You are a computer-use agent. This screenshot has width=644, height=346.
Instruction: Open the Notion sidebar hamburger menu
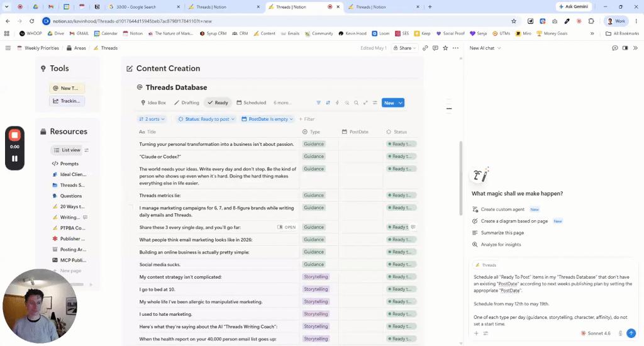(x=8, y=48)
